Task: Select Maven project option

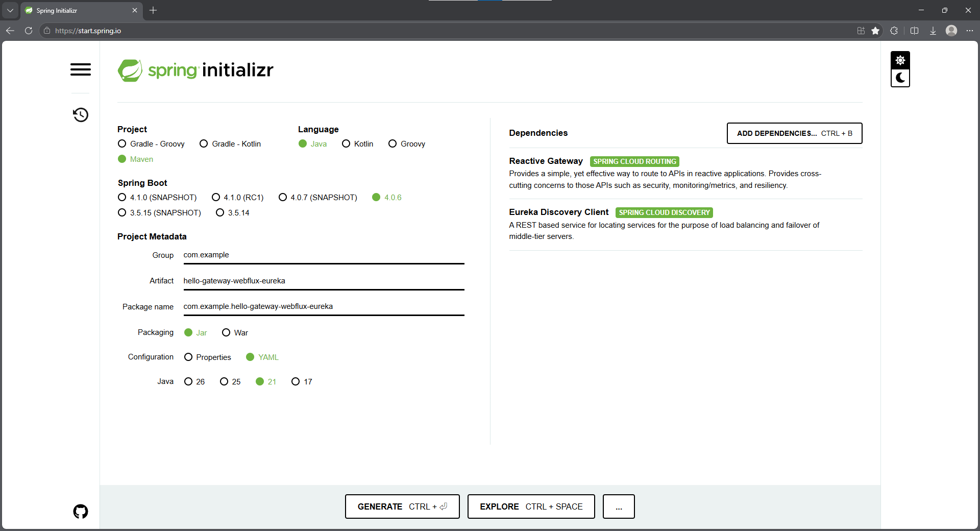Action: (136, 159)
